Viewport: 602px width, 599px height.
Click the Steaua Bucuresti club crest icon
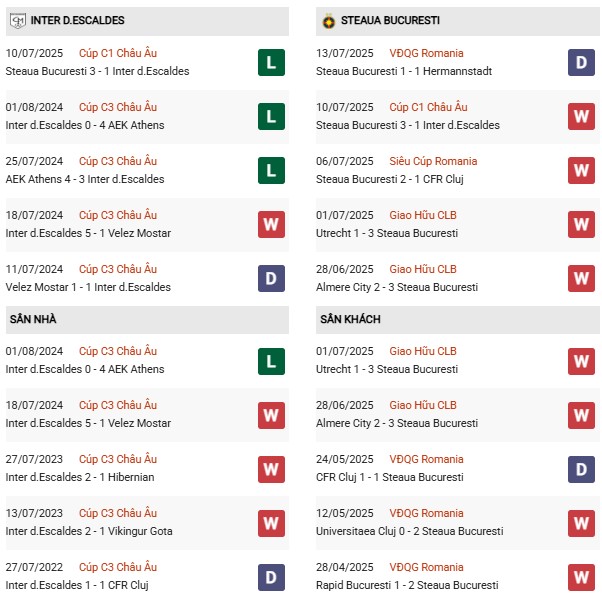[x=327, y=20]
